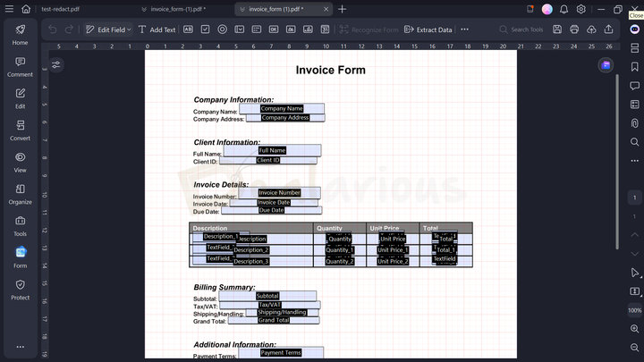The image size is (644, 362).
Task: Open the Comment tools
Action: pyautogui.click(x=20, y=67)
